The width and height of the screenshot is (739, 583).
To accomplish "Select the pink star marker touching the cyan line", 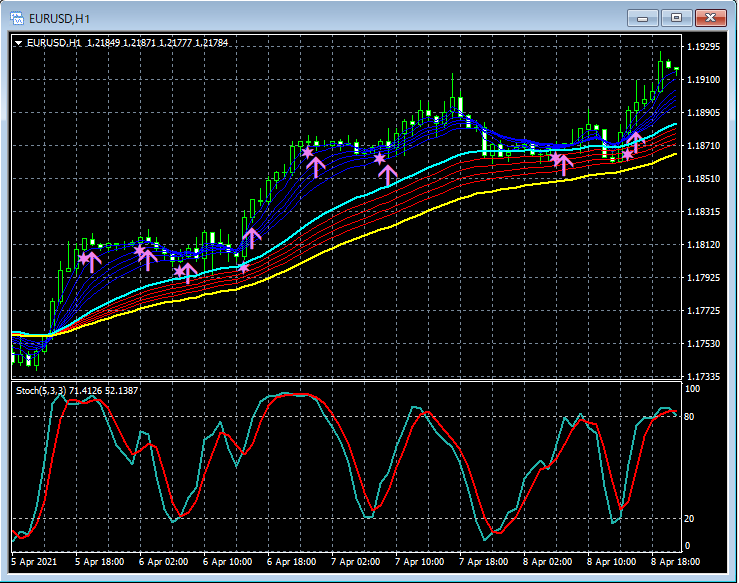I will coord(243,267).
